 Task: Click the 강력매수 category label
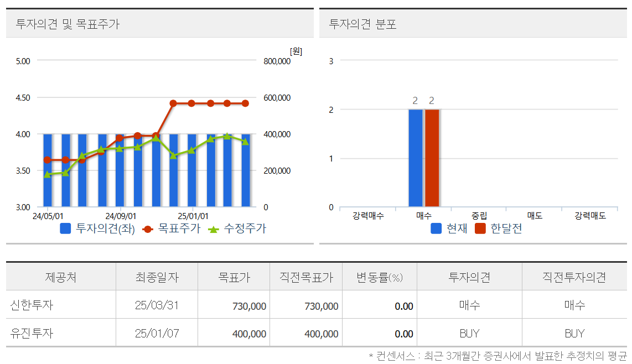368,216
